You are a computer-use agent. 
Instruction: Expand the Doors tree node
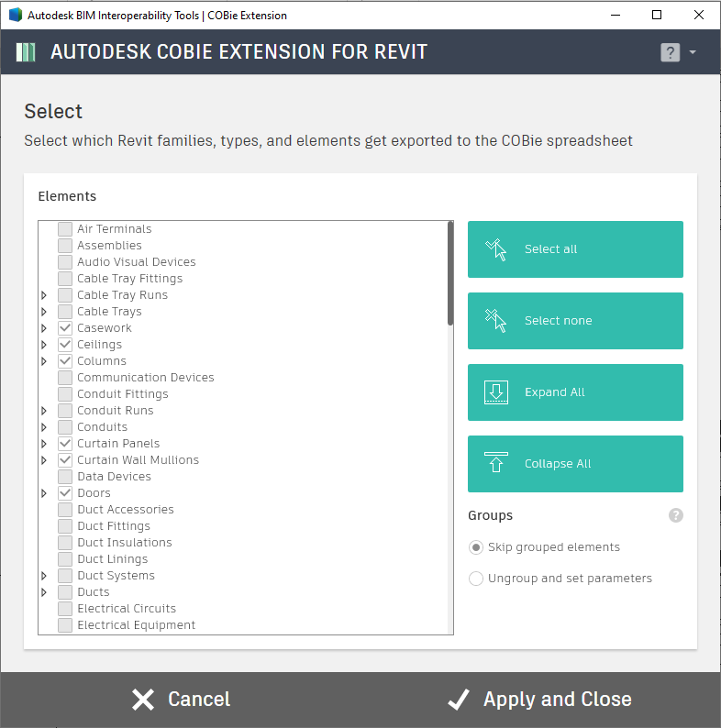pos(44,493)
